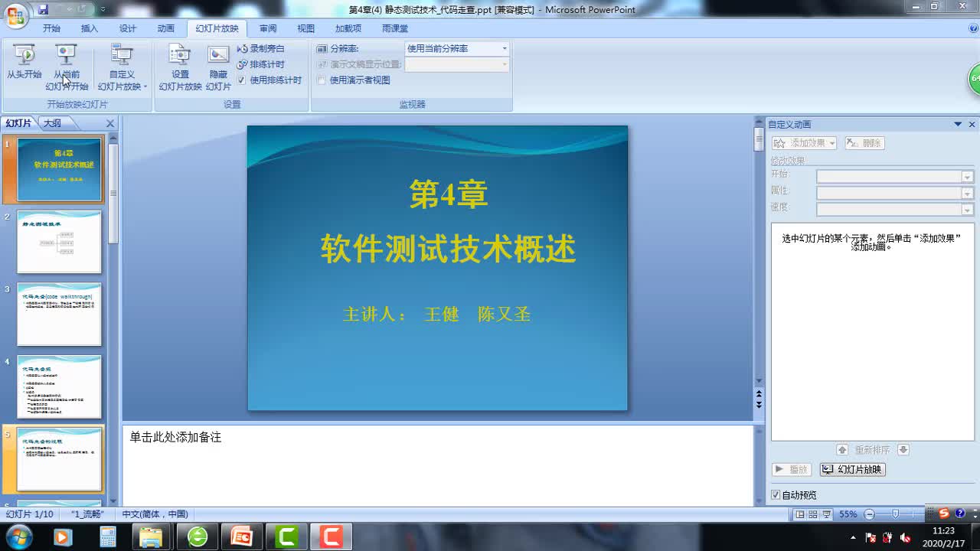980x551 pixels.
Task: Start slideshow from beginning (从头开始)
Action: [x=24, y=63]
